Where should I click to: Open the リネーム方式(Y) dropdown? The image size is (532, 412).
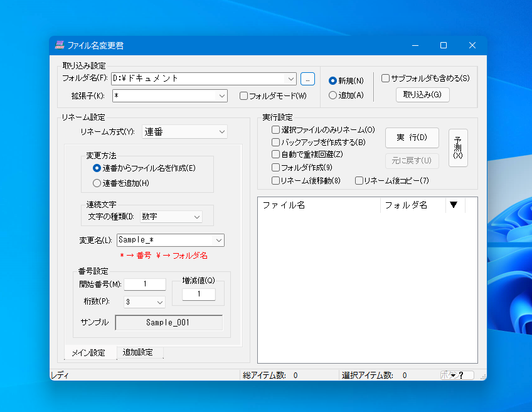[222, 132]
